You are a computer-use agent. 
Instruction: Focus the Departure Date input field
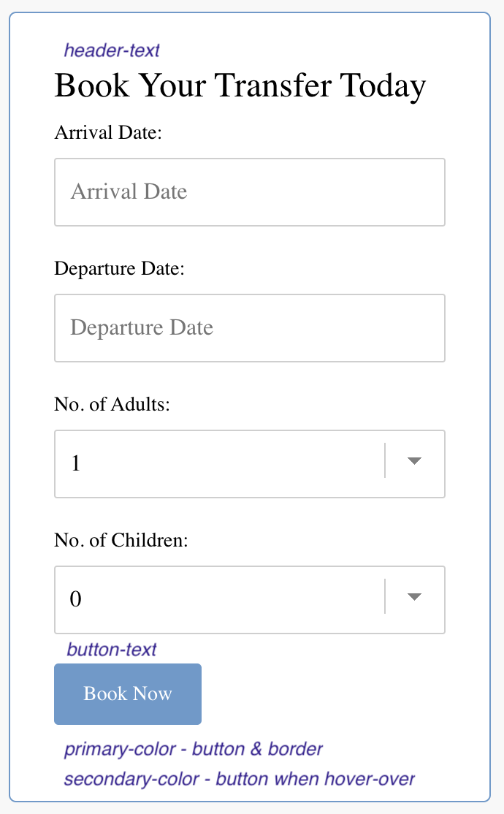pos(250,328)
